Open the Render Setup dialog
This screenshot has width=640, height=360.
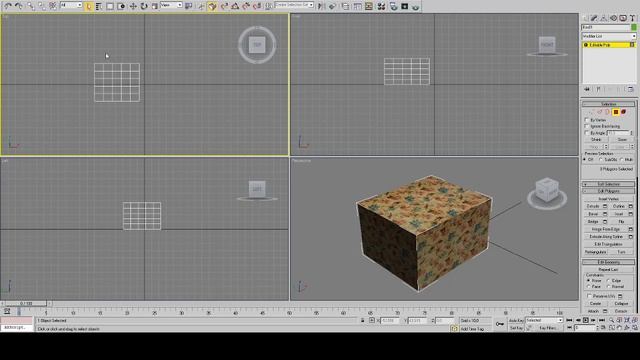point(393,6)
